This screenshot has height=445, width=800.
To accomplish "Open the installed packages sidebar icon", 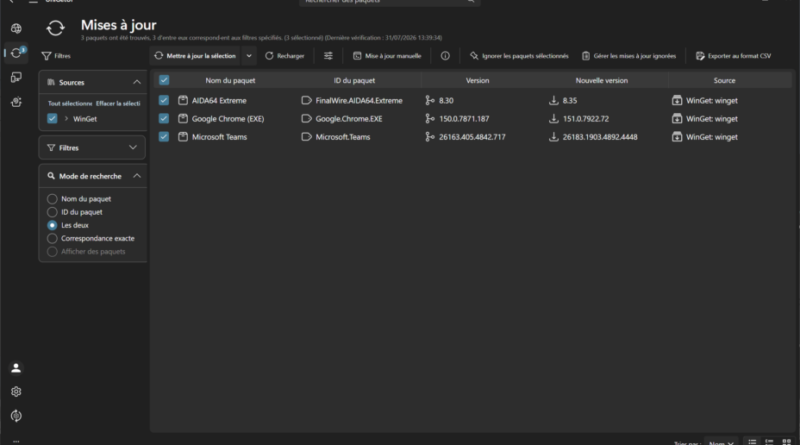I will coord(16,77).
